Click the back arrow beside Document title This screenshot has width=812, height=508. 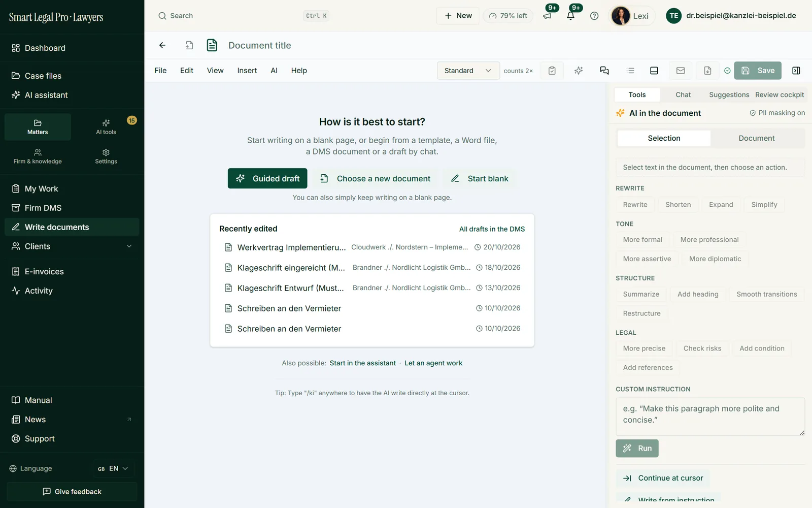pos(162,45)
